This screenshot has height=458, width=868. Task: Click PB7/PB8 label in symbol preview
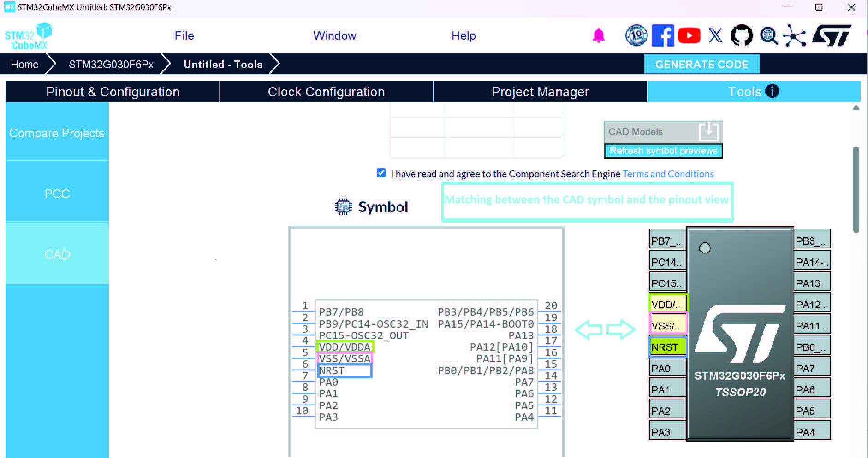click(x=341, y=312)
